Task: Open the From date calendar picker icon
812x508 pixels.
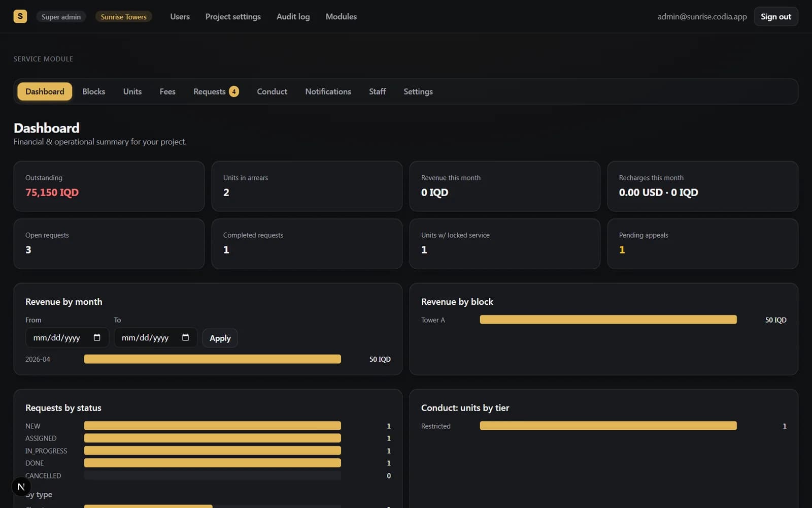Action: coord(97,338)
